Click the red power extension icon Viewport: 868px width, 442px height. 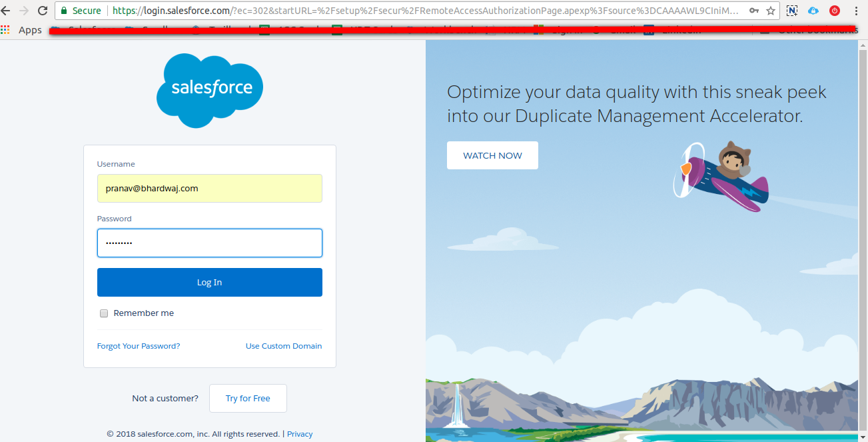tap(835, 11)
